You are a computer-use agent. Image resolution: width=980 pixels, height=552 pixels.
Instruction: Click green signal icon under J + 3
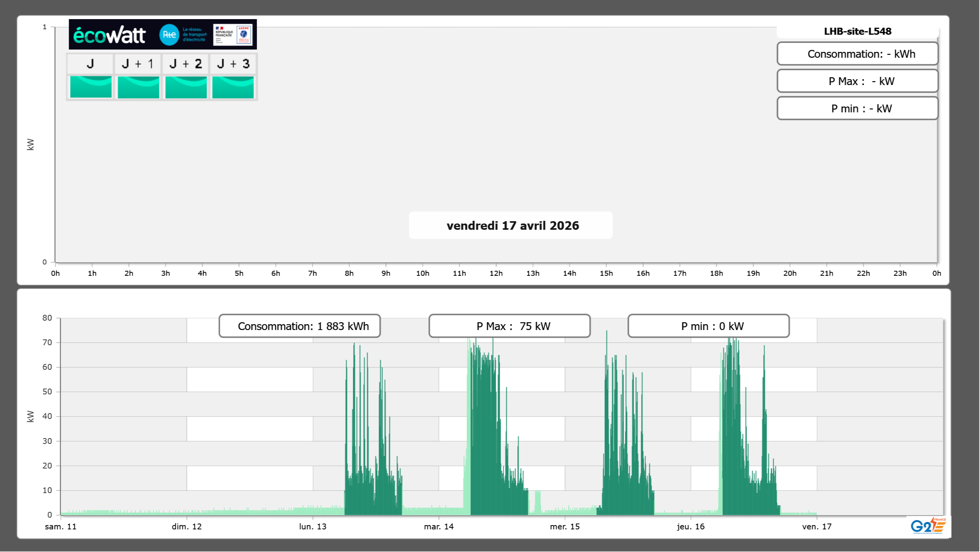(x=233, y=87)
